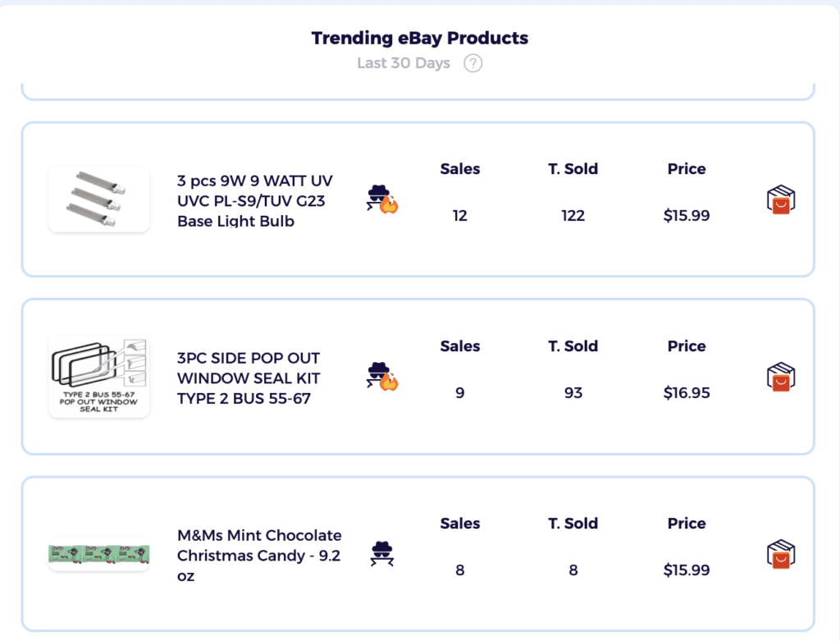
Task: Sort by the Price column header
Action: [x=687, y=169]
